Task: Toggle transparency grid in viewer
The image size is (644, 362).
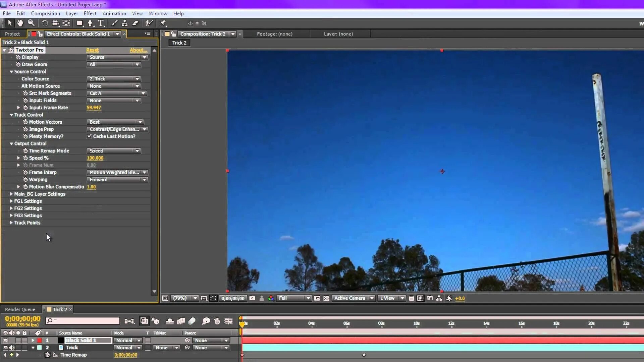Action: (326, 298)
